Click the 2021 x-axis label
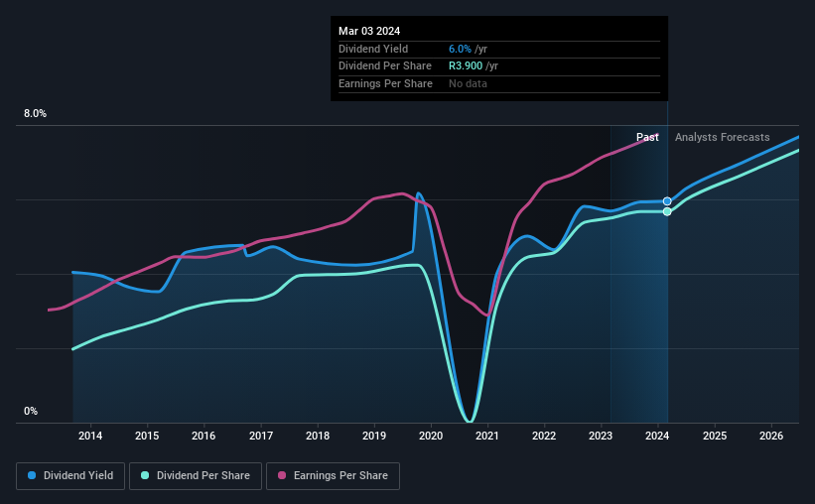815x504 pixels. (x=487, y=436)
